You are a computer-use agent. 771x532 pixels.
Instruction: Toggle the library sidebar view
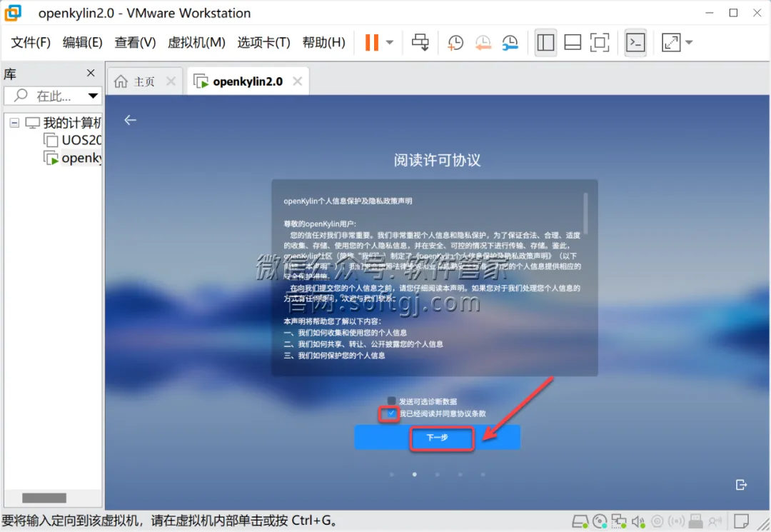[545, 42]
